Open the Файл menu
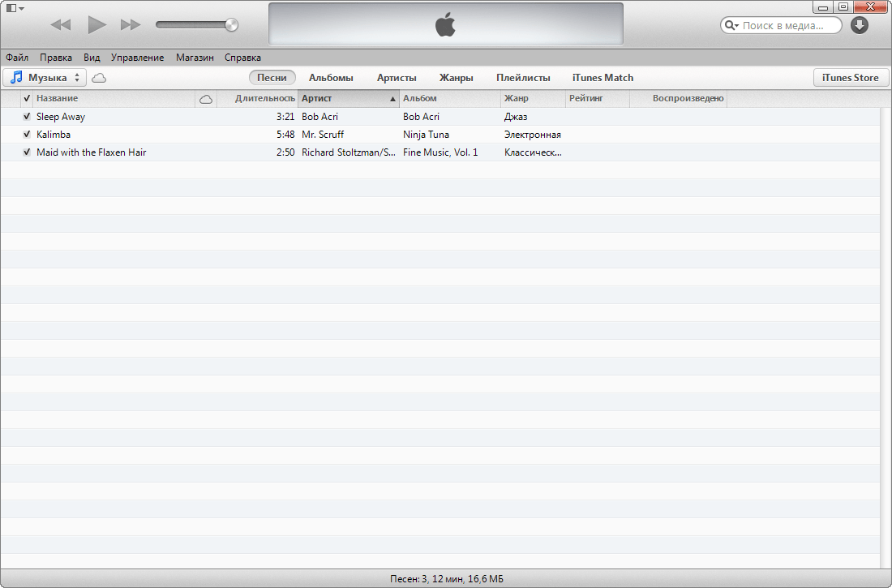The image size is (892, 588). [x=17, y=58]
